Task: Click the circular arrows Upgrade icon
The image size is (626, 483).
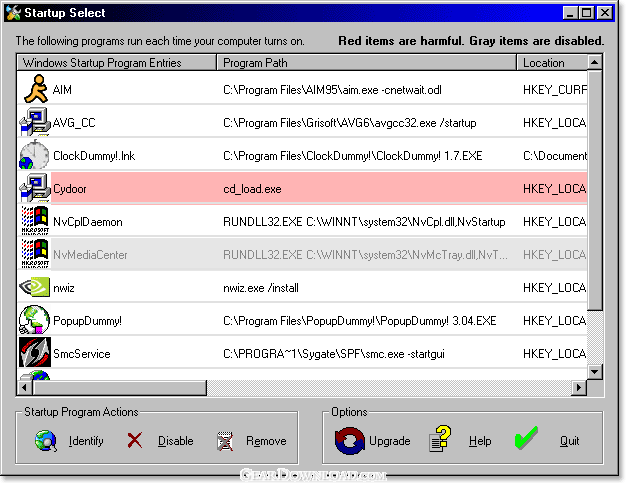Action: coord(349,441)
